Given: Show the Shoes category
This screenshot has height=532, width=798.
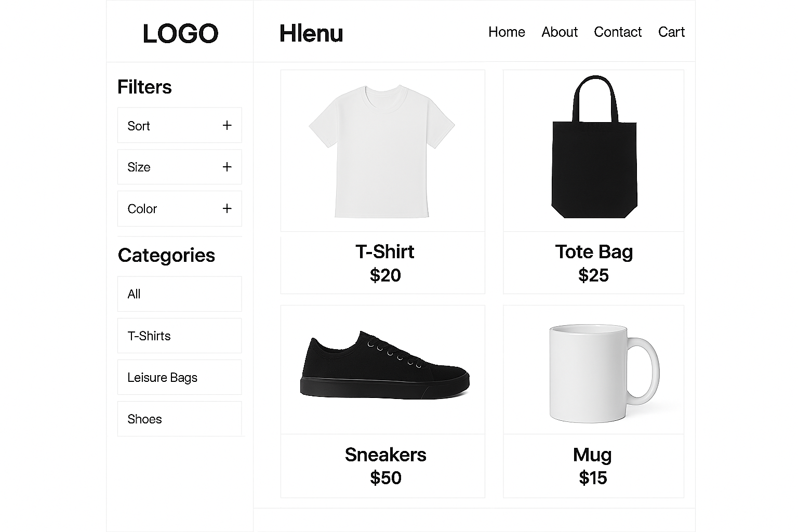Looking at the screenshot, I should (x=179, y=419).
